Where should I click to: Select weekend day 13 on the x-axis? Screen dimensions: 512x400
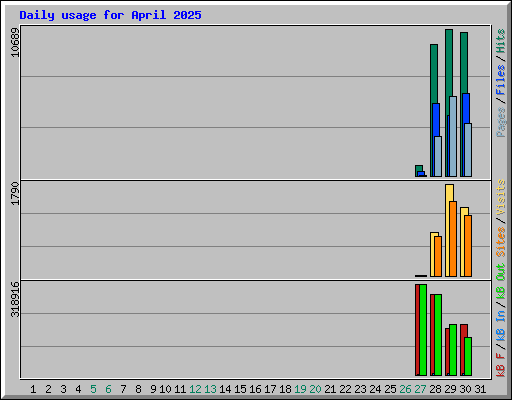click(x=210, y=389)
